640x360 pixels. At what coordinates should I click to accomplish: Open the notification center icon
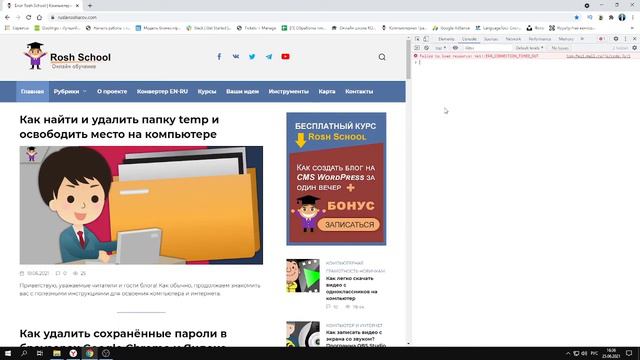[629, 353]
